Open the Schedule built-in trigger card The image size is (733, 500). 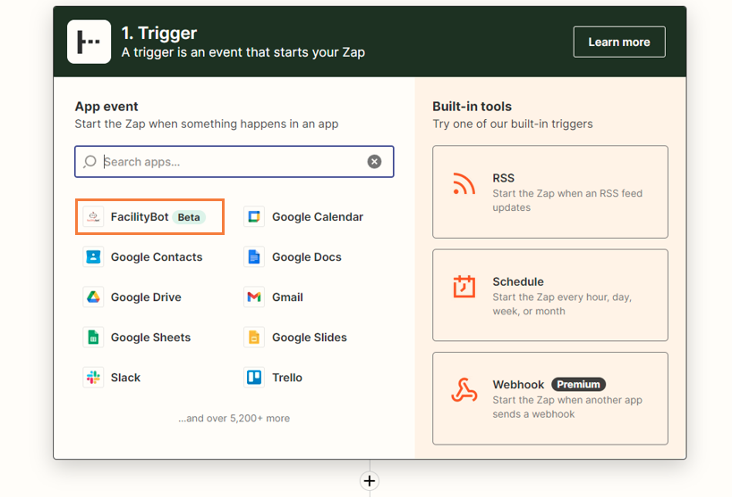click(x=550, y=295)
